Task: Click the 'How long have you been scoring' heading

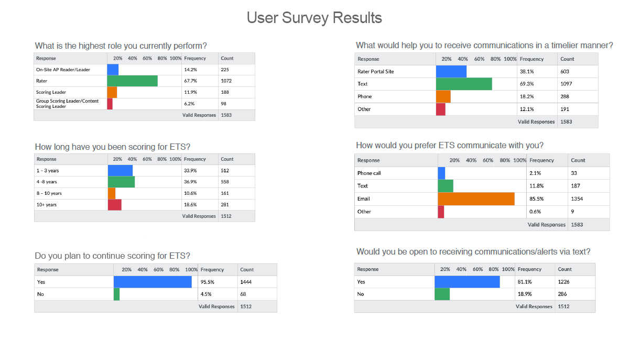Action: tap(116, 147)
